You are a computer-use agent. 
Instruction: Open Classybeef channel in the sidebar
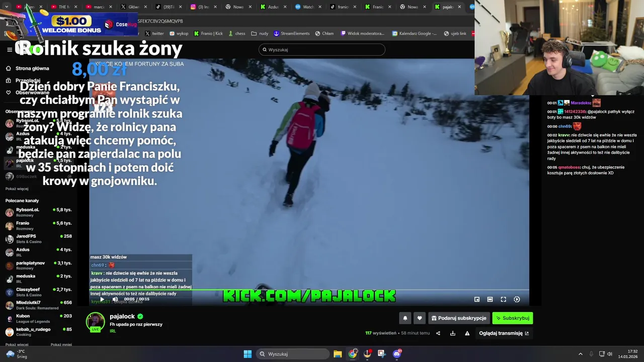39,292
